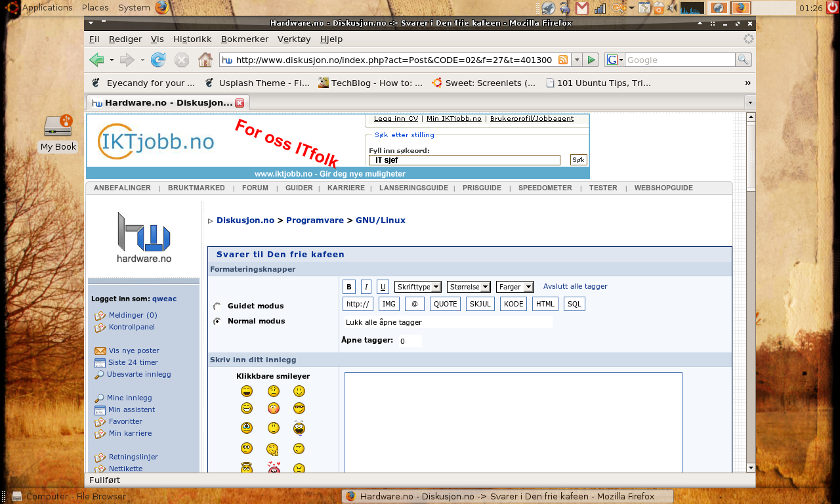Select the Guidet modus radio button
The image size is (840, 504).
(x=217, y=306)
